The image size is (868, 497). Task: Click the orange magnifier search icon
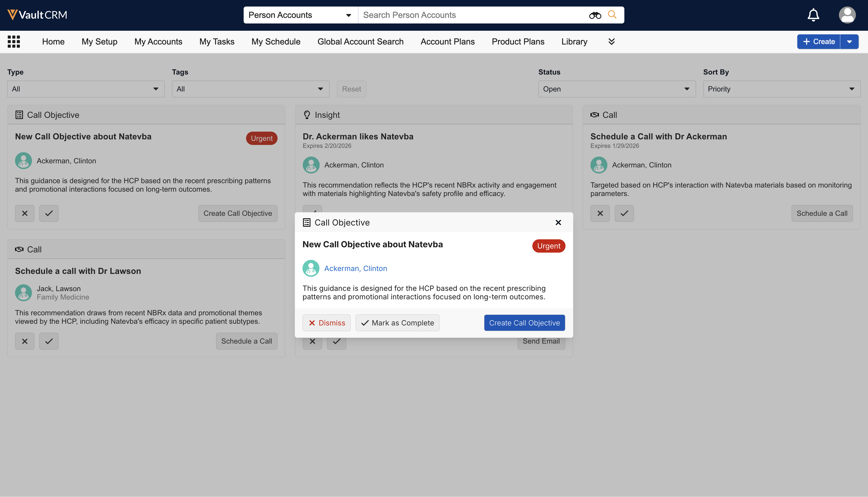(x=612, y=15)
